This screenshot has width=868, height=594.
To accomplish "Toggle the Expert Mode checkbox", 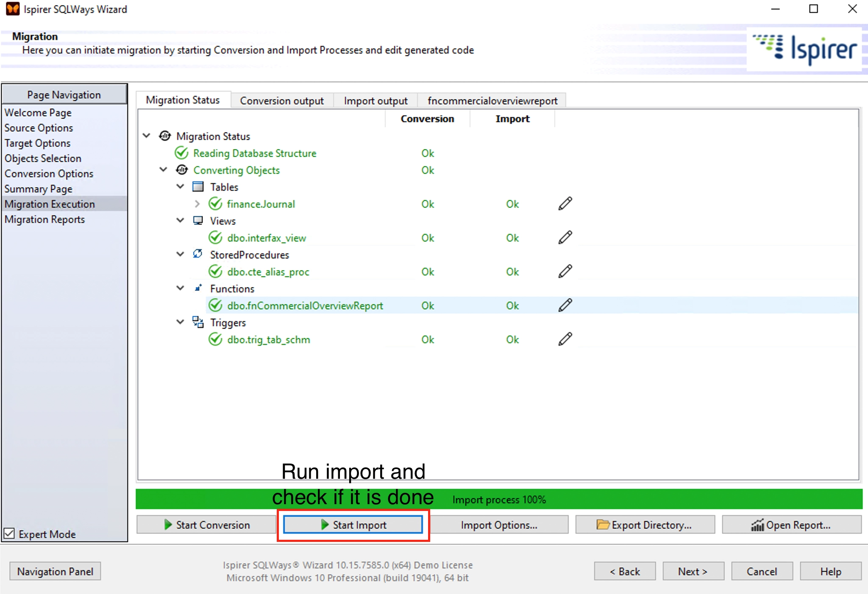I will [x=9, y=533].
